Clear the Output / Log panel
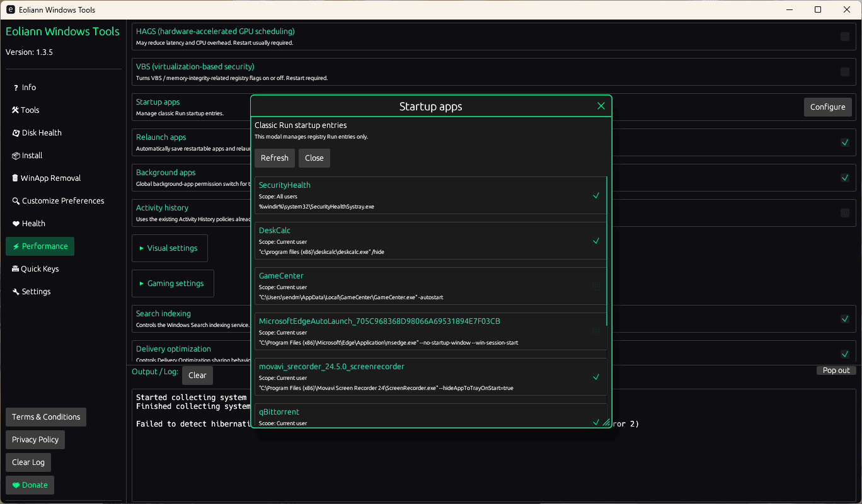This screenshot has height=504, width=862. coord(197,375)
